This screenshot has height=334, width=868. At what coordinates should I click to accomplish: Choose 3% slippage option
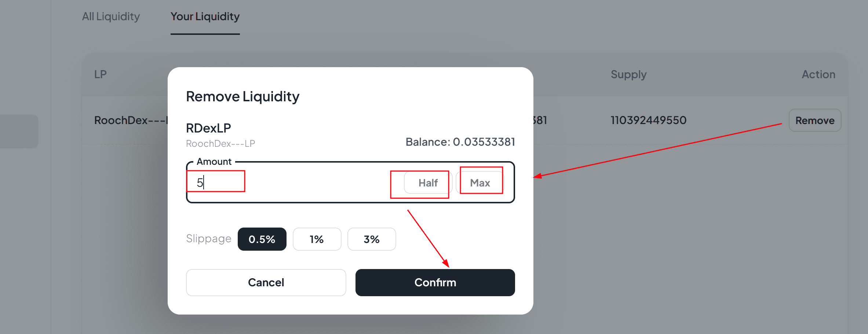point(372,239)
